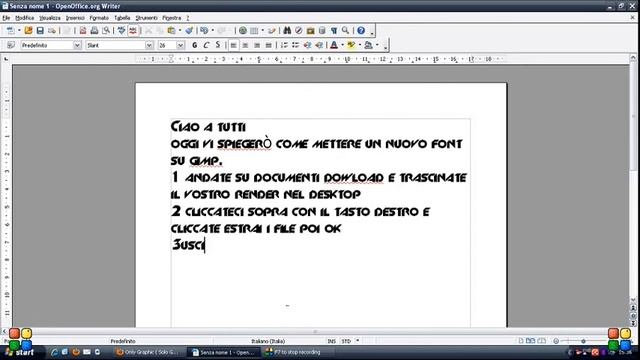Expand font color dropdown arrow
This screenshot has height=360, width=640.
pos(342,45)
